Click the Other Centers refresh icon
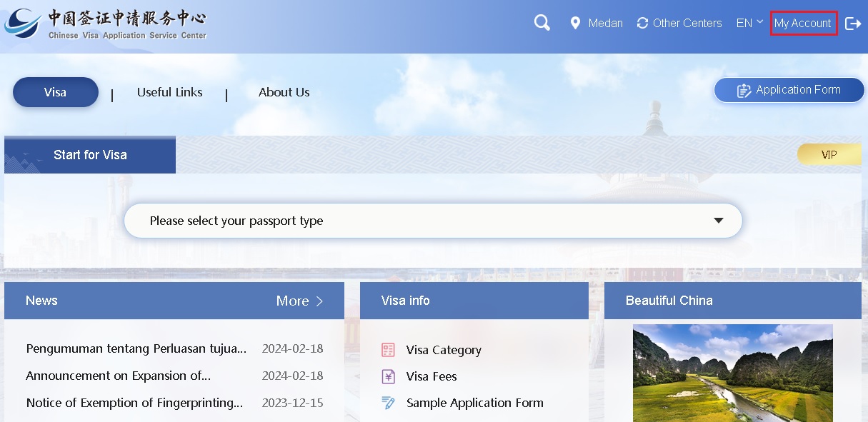 click(642, 24)
